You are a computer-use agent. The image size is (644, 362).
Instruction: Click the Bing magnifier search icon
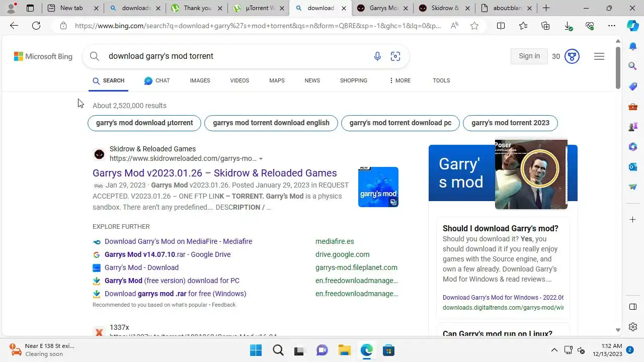95,56
